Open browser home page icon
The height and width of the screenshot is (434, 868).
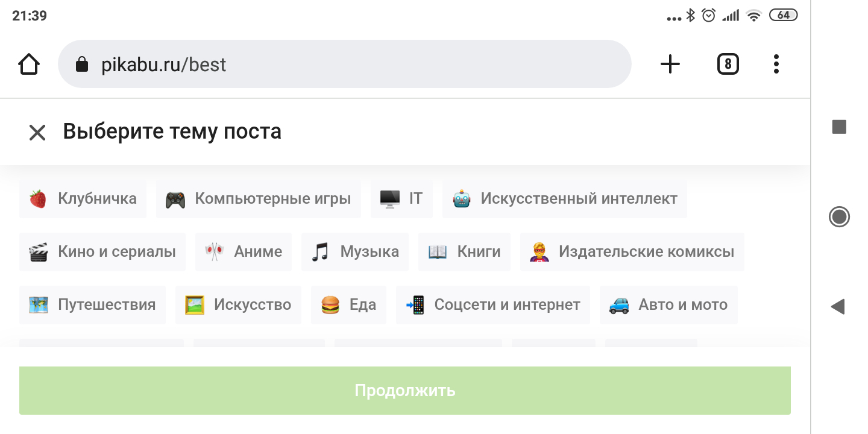click(x=29, y=64)
